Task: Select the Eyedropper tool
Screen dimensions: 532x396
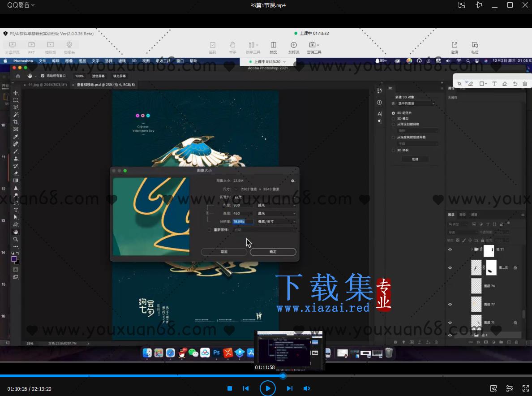Action: pyautogui.click(x=16, y=137)
